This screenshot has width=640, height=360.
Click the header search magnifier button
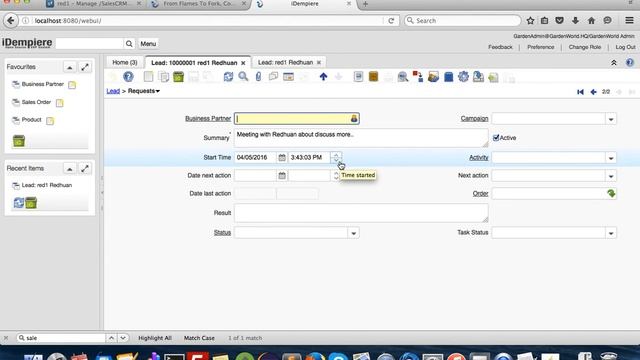pyautogui.click(x=129, y=44)
